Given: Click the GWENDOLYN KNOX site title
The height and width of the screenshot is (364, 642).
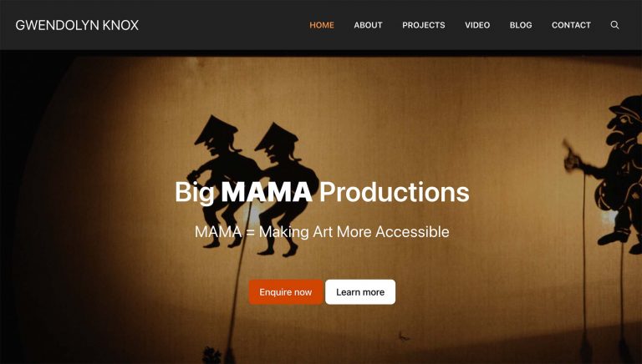Looking at the screenshot, I should coord(77,25).
